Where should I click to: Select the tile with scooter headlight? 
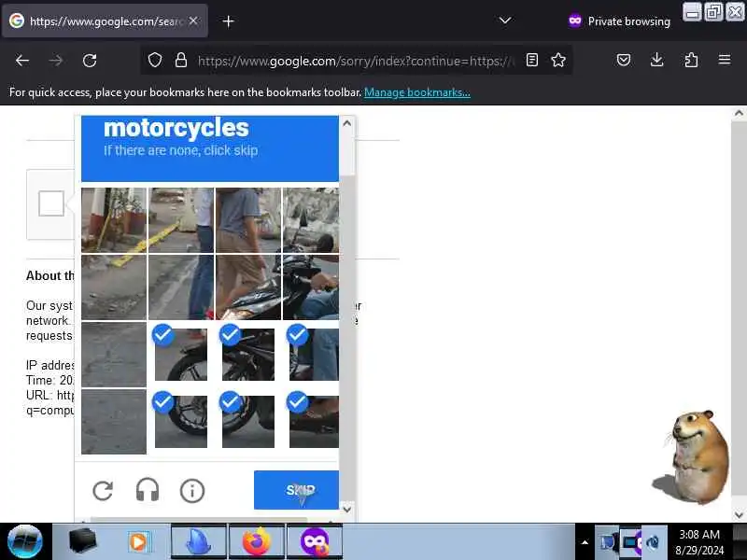[248, 287]
